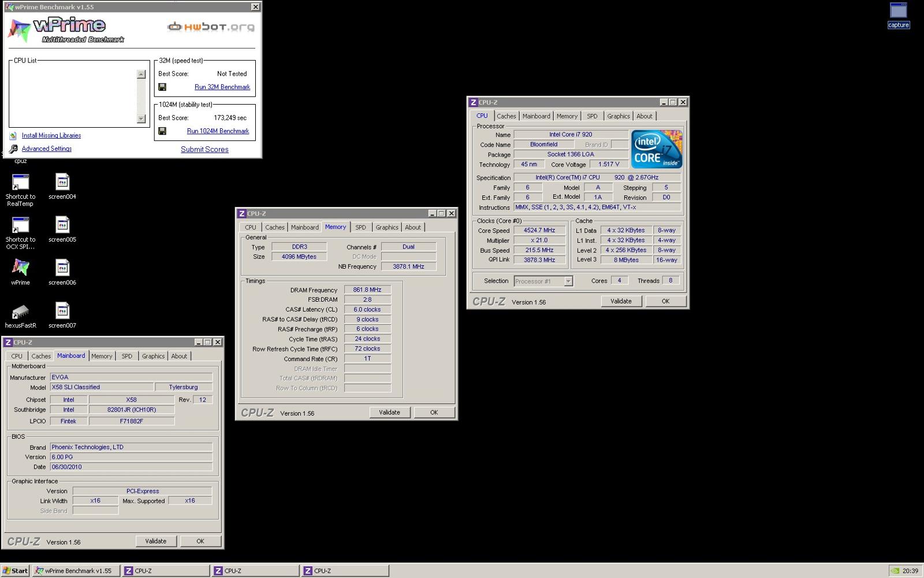The width and height of the screenshot is (924, 578).
Task: Open Graphics tab in processor CPU-Z window
Action: pyautogui.click(x=619, y=116)
